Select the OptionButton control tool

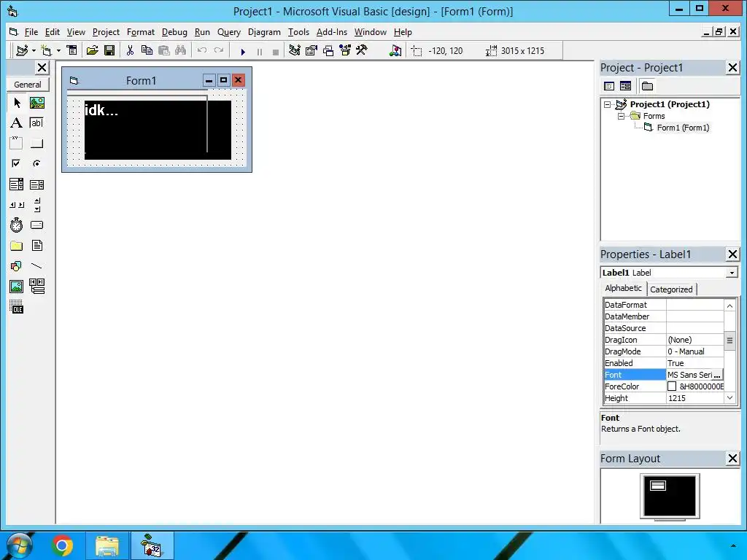tap(37, 164)
